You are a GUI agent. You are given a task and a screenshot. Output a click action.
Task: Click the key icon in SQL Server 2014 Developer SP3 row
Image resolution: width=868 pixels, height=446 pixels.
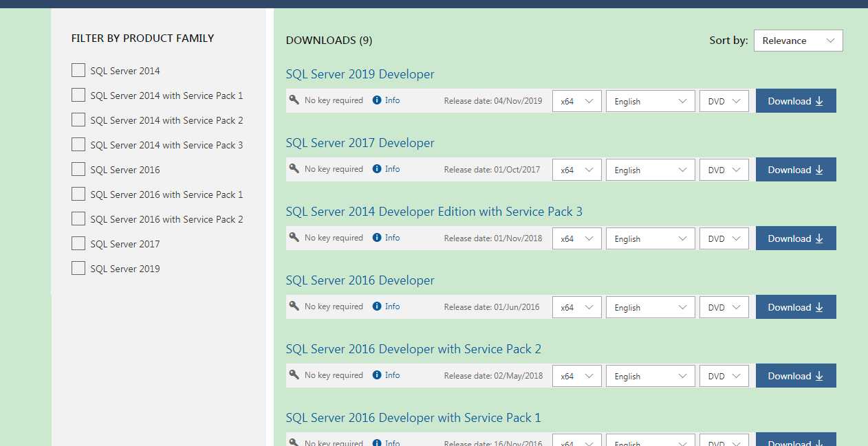(x=294, y=237)
